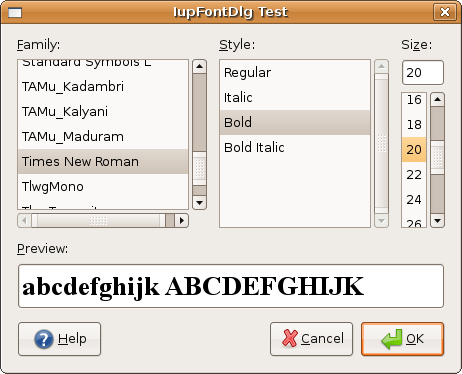Viewport: 462px width, 374px height.
Task: Click the Family list scroll-up arrow
Action: point(199,66)
